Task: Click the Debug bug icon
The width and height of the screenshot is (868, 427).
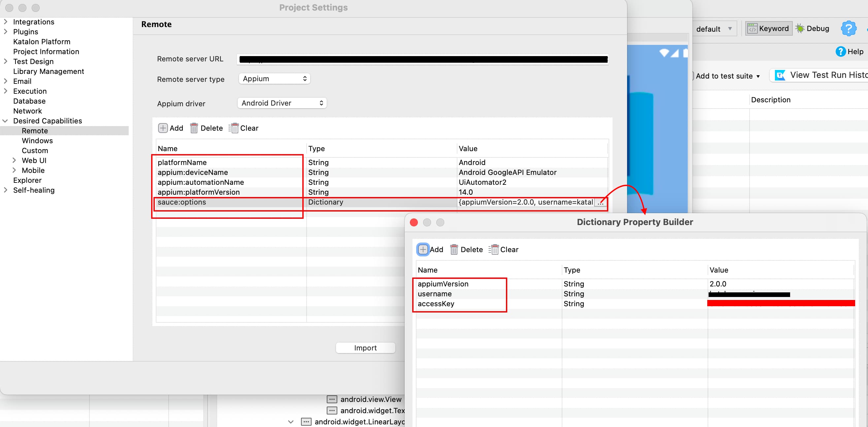Action: 800,29
